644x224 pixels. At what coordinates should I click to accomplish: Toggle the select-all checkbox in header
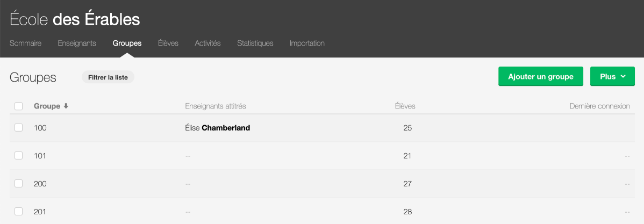18,106
